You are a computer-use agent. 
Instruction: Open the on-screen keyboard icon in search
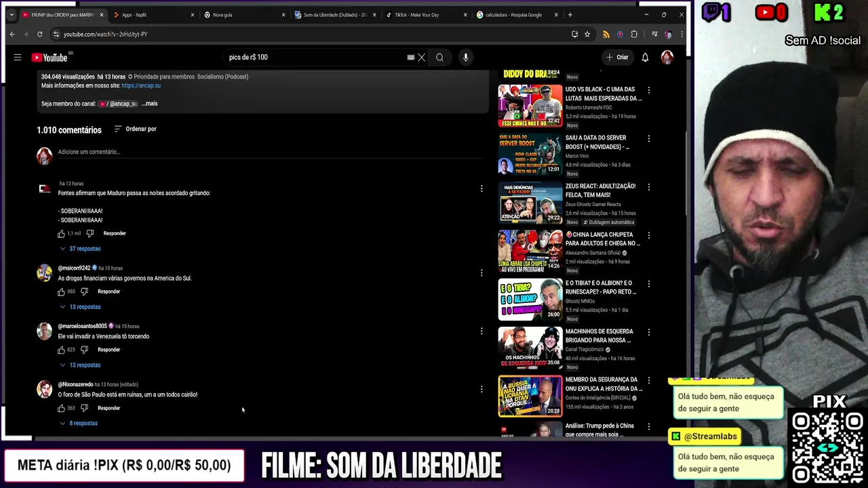point(410,58)
